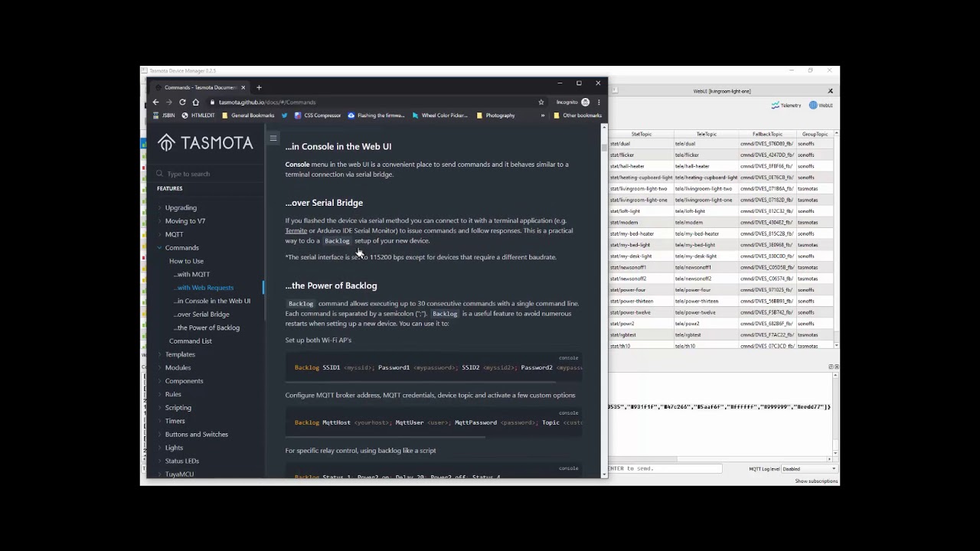980x551 pixels.
Task: Select '...in Console in the Web UI' entry
Action: click(x=211, y=301)
